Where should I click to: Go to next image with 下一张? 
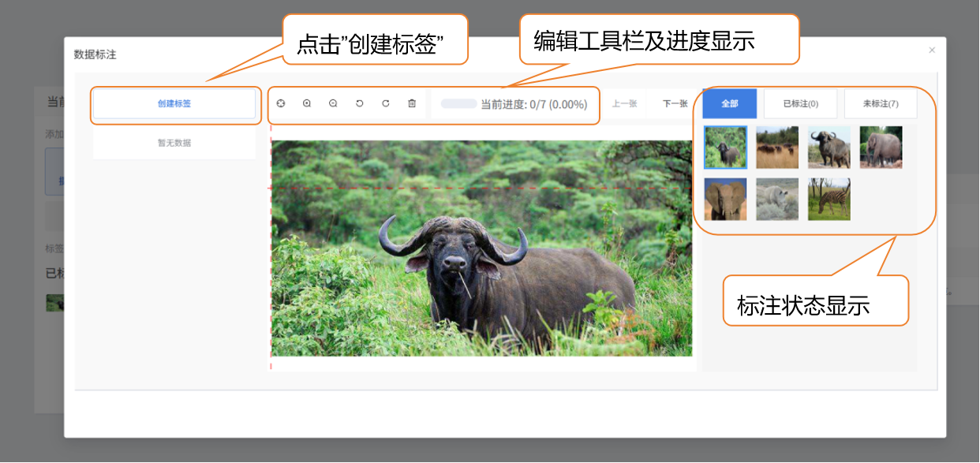pos(675,103)
